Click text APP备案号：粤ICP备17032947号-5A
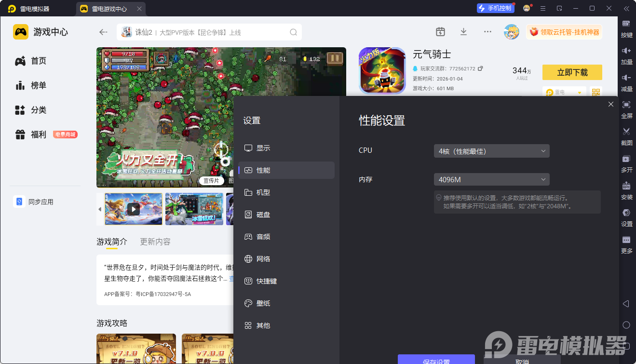Screen dimensions: 636x364 click(x=148, y=294)
